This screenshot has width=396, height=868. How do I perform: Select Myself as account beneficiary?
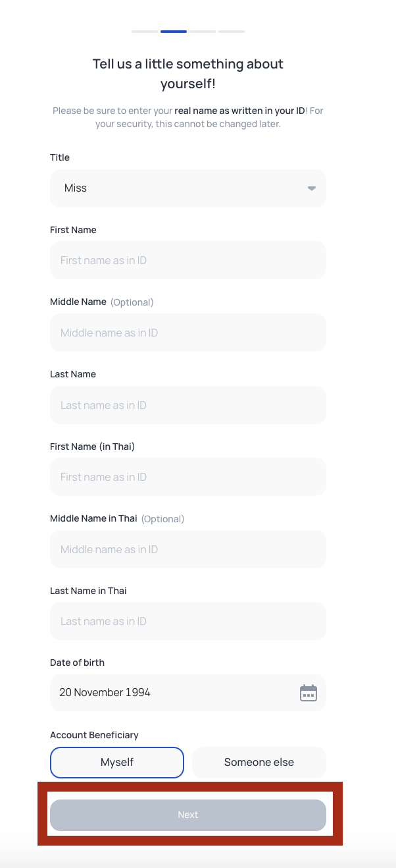[x=117, y=763]
